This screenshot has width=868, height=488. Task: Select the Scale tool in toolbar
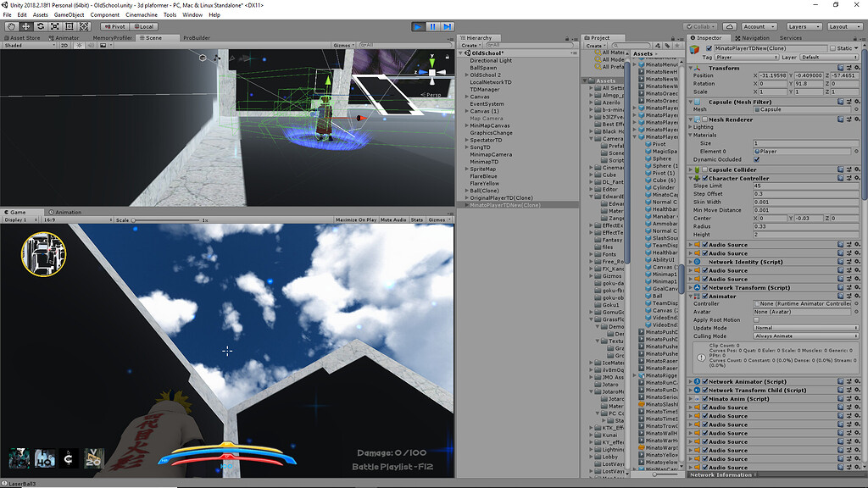(x=54, y=26)
